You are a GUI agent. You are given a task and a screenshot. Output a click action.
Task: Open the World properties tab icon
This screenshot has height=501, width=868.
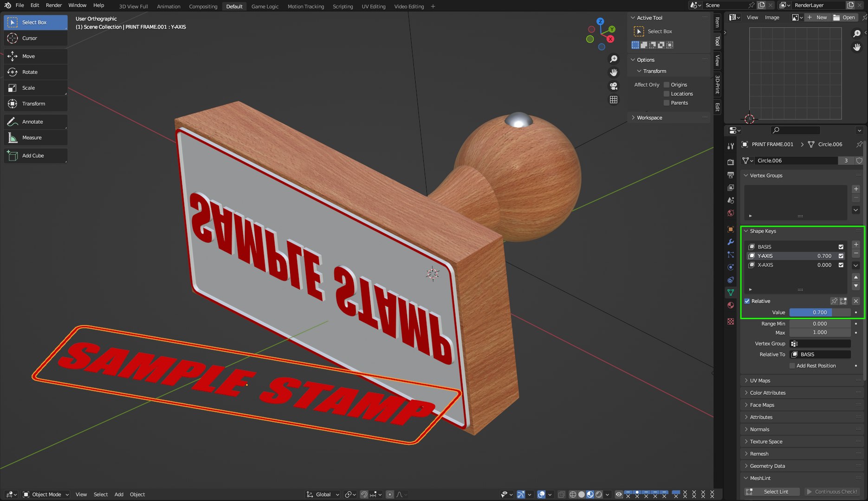click(x=731, y=213)
